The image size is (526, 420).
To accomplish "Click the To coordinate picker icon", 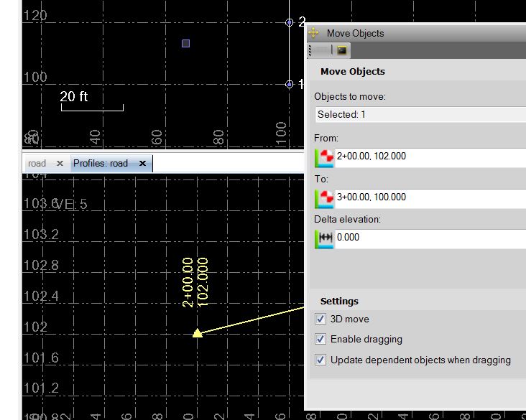I will [324, 199].
